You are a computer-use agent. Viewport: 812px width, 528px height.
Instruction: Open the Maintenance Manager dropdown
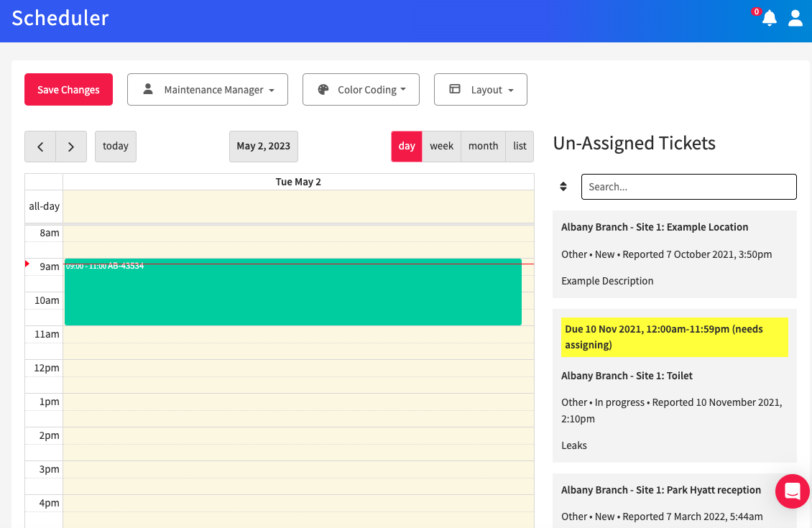[x=208, y=89]
